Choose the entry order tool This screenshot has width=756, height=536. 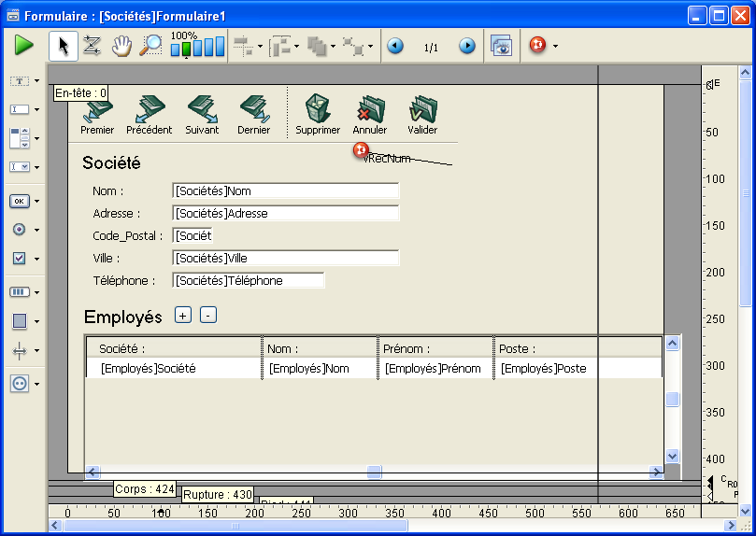click(92, 46)
